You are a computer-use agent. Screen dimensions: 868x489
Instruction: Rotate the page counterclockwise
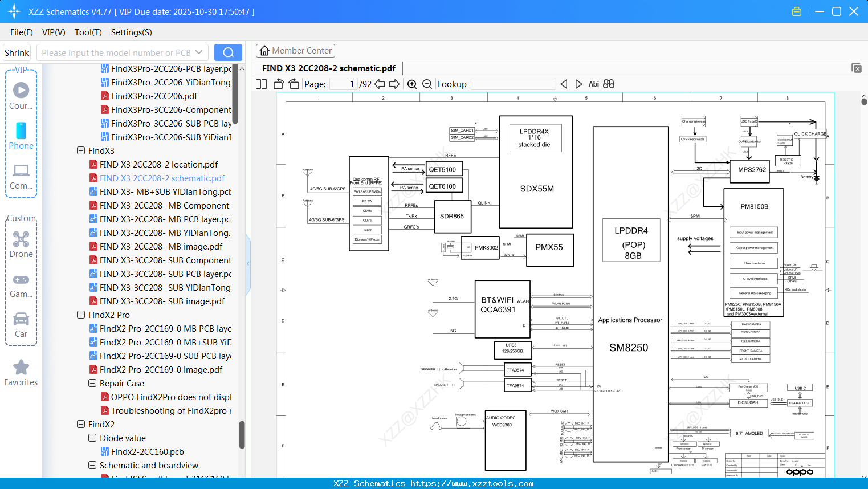pyautogui.click(x=278, y=84)
